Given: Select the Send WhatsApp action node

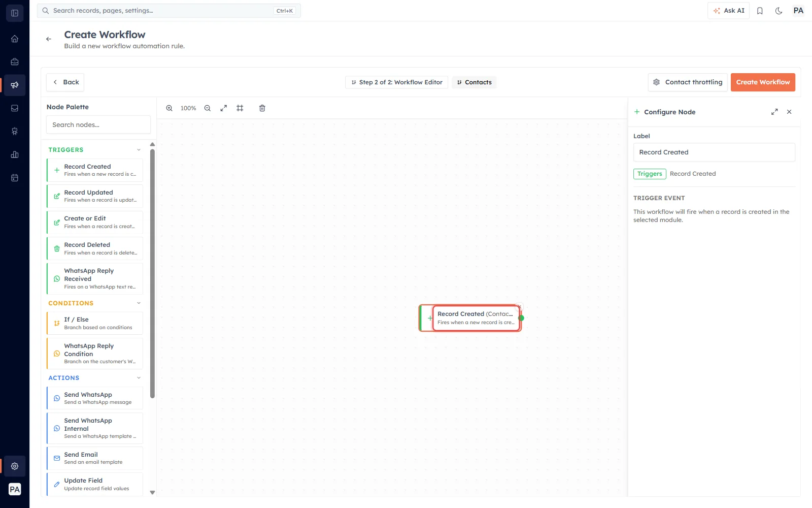Looking at the screenshot, I should click(x=95, y=398).
